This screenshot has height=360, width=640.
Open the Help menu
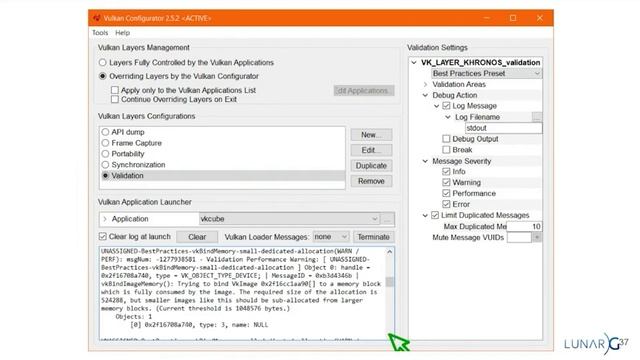tap(122, 33)
